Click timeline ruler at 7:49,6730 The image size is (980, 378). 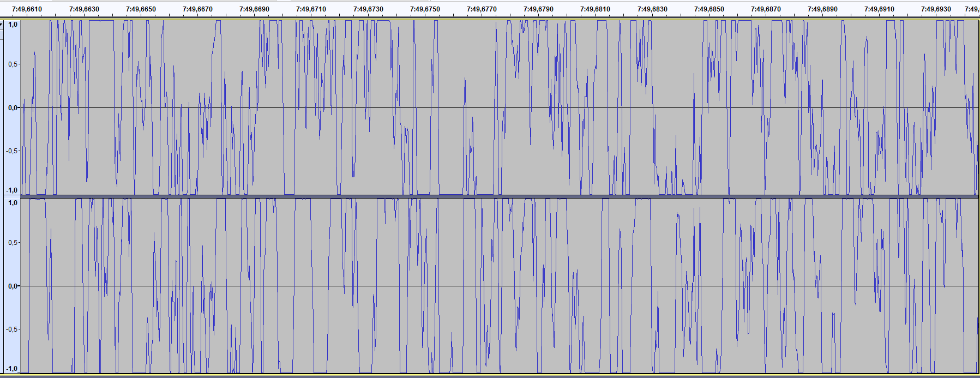(368, 9)
